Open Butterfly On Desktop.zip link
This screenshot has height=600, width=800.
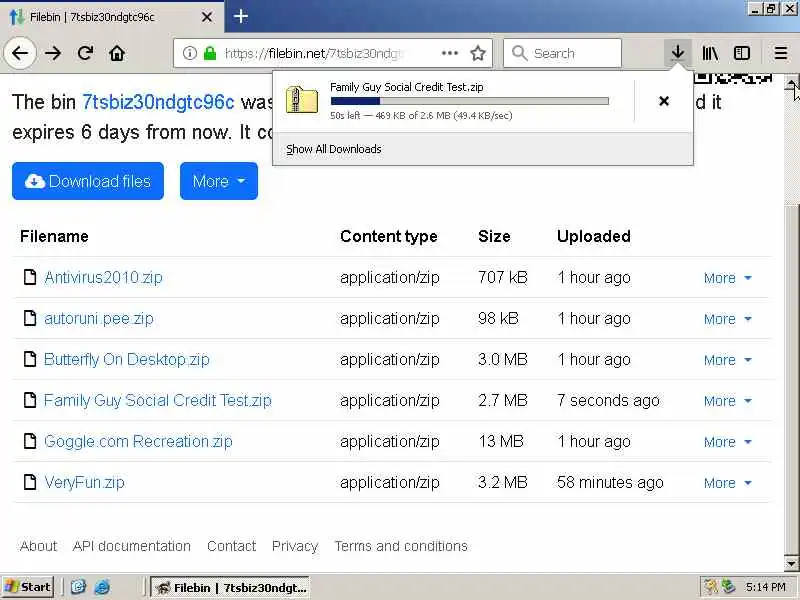(x=127, y=359)
